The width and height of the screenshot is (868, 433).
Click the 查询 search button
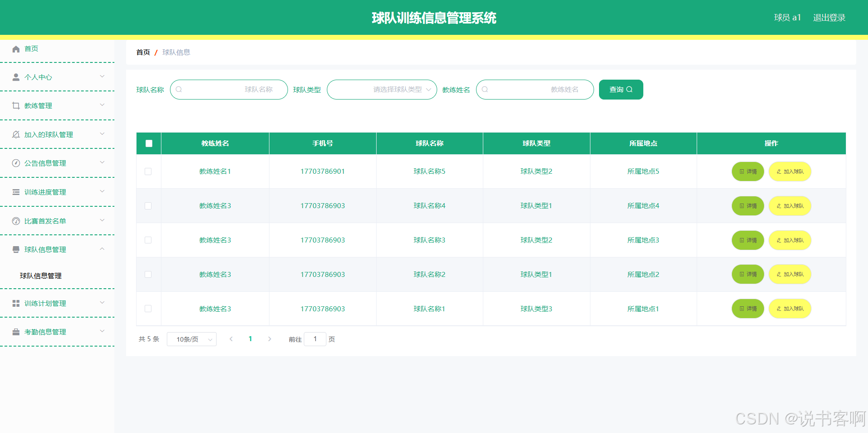pyautogui.click(x=621, y=90)
